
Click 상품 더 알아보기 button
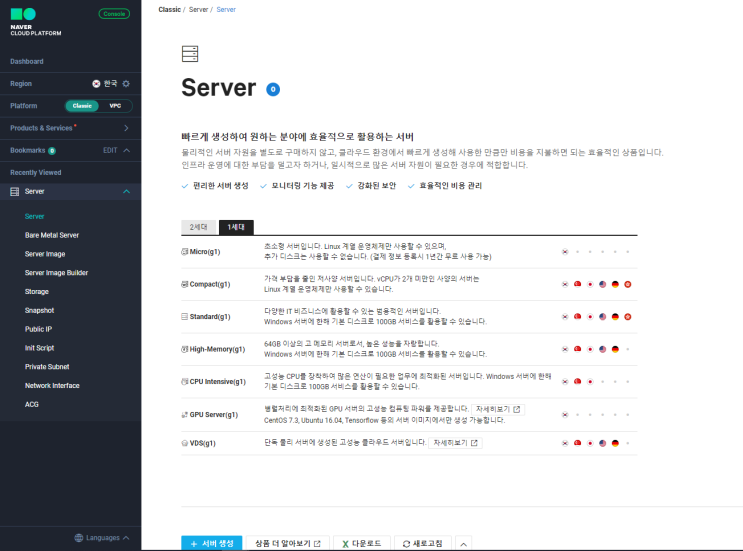[x=288, y=543]
